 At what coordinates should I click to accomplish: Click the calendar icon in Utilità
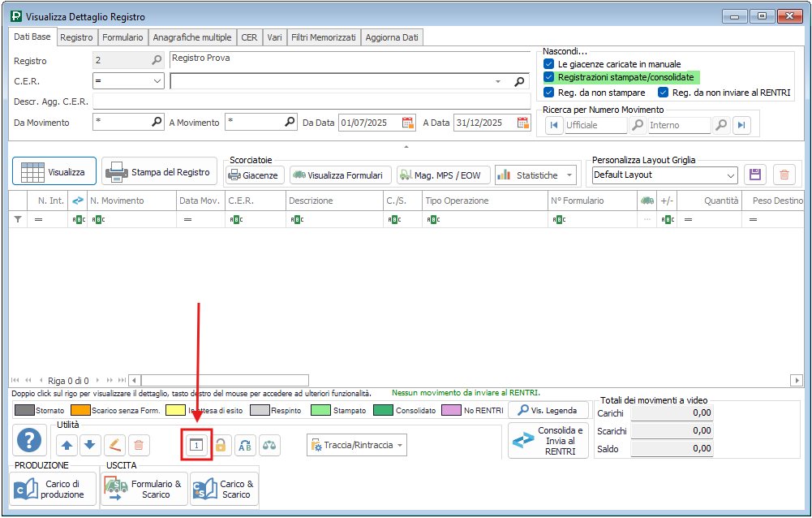coord(195,445)
